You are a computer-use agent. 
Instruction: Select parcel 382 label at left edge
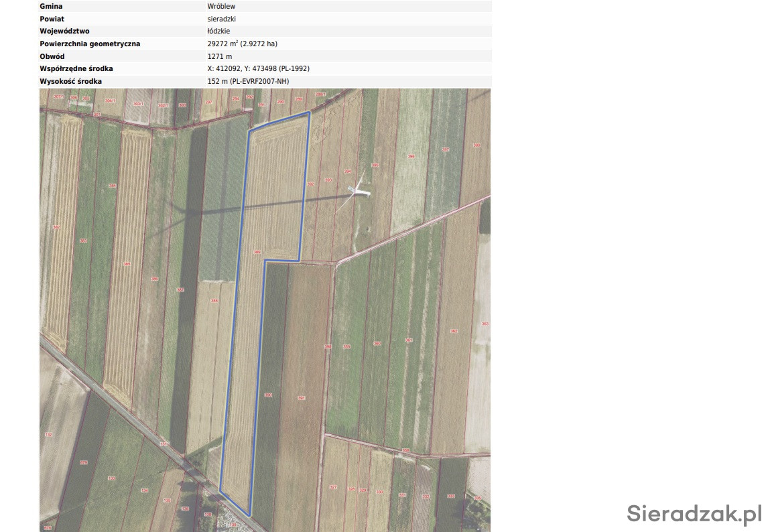click(56, 227)
